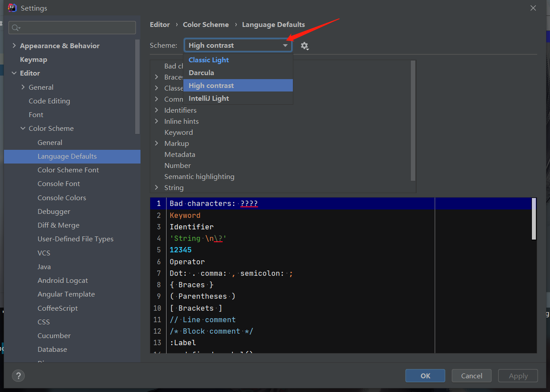Select Number in attributes list
This screenshot has width=550, height=392.
click(178, 165)
